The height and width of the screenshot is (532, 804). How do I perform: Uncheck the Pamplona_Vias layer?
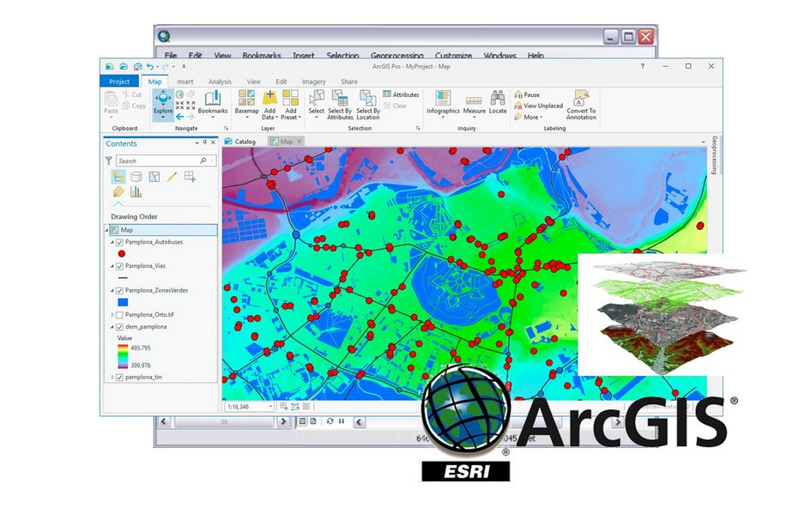pyautogui.click(x=119, y=266)
